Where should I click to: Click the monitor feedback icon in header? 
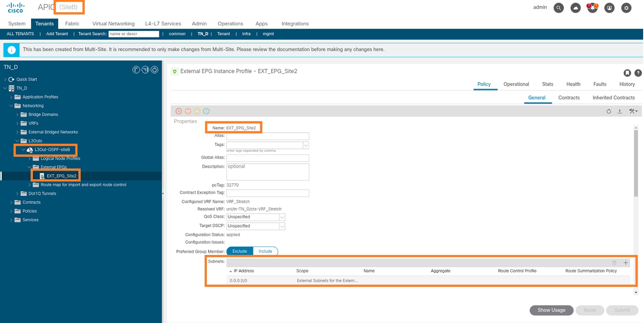click(x=610, y=8)
